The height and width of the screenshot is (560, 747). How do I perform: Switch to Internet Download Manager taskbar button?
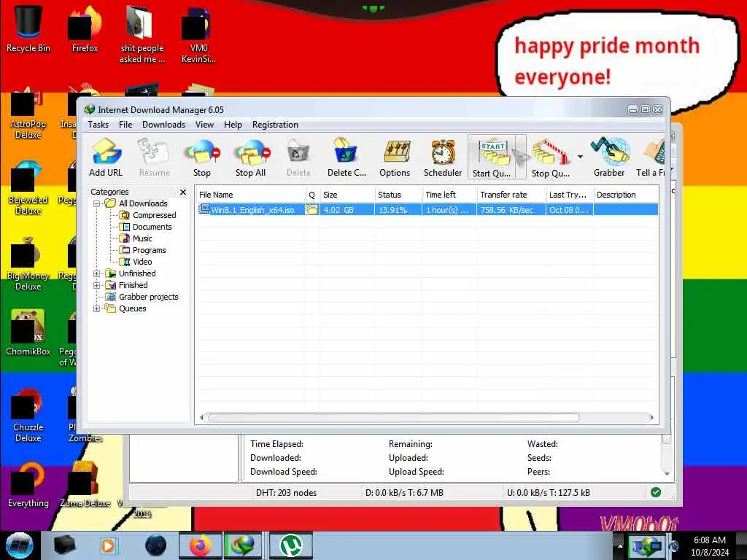[243, 545]
